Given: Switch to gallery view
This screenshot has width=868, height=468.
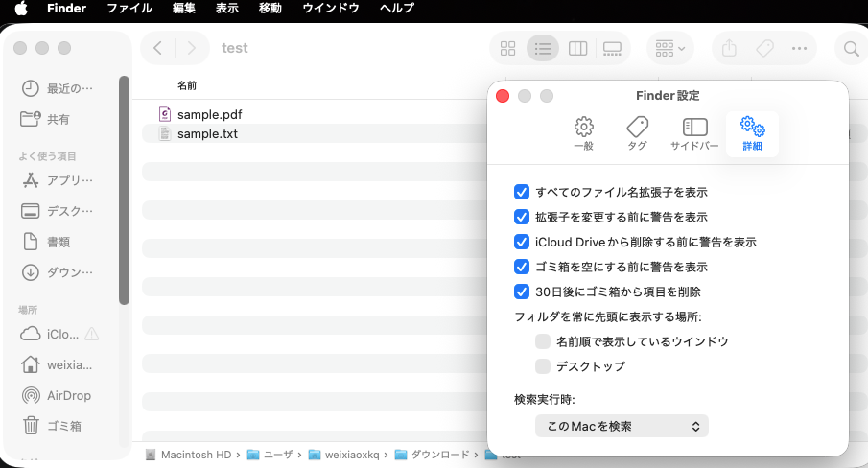Looking at the screenshot, I should 612,49.
